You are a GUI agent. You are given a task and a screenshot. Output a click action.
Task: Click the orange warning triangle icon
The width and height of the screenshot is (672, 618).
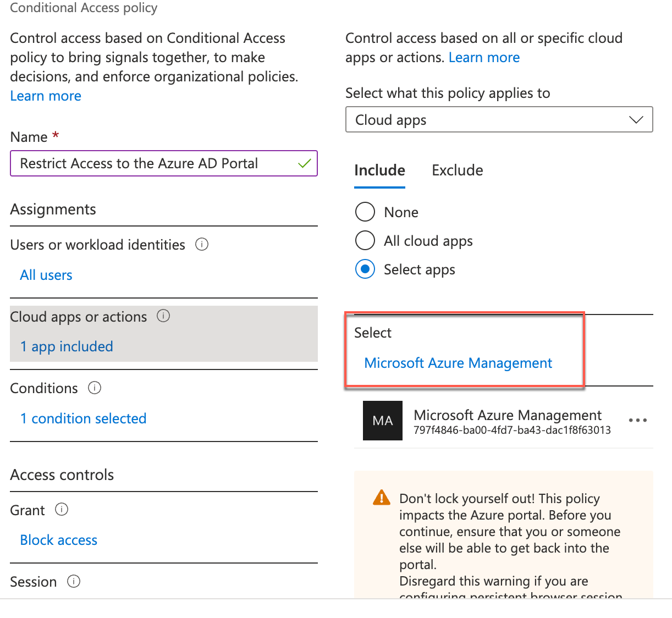[x=381, y=498]
